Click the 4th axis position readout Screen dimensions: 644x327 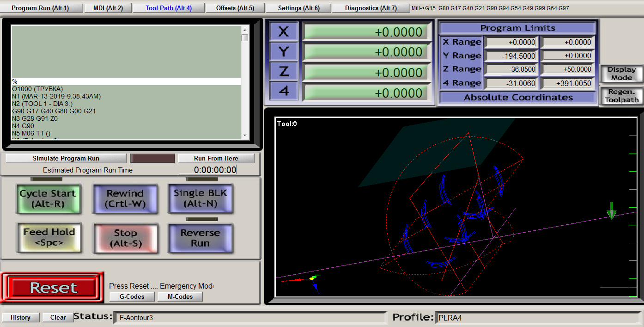click(365, 93)
